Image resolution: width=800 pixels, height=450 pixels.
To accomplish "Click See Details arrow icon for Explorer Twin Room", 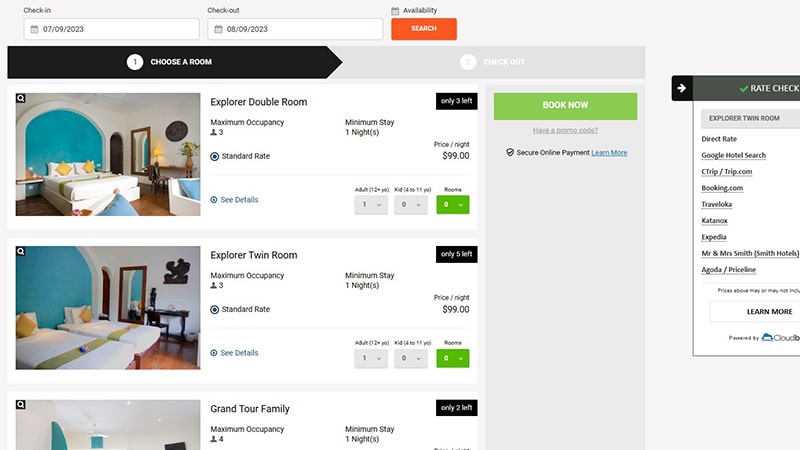I will (x=214, y=353).
